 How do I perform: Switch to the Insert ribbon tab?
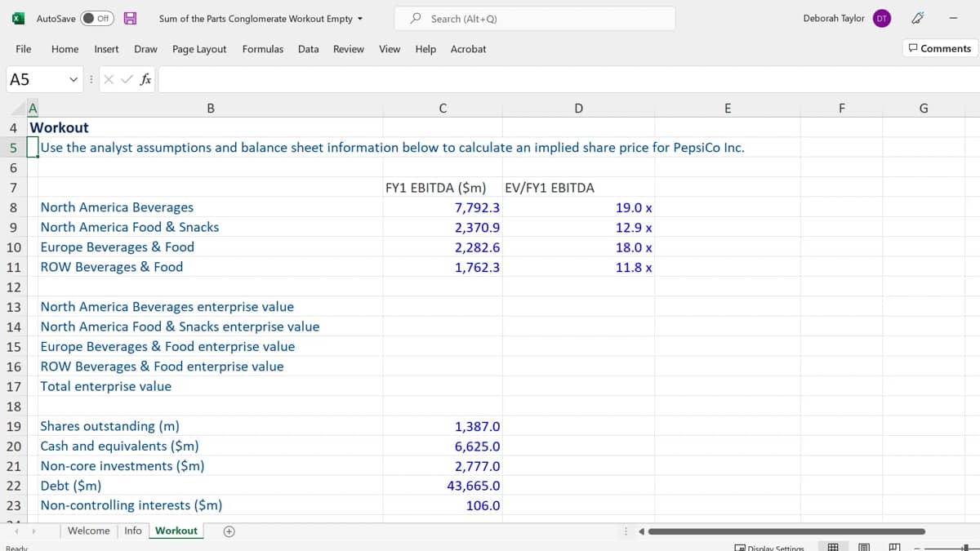106,49
